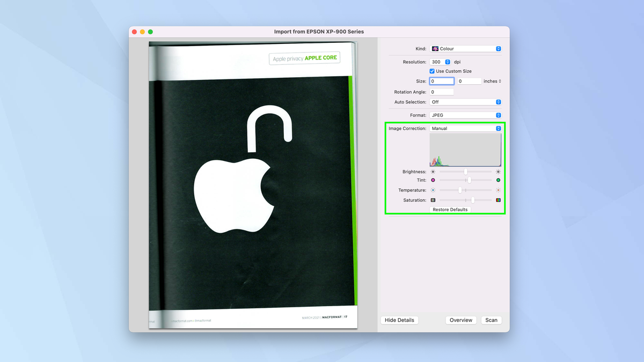This screenshot has width=644, height=362.
Task: Click the first Size input field
Action: click(441, 81)
